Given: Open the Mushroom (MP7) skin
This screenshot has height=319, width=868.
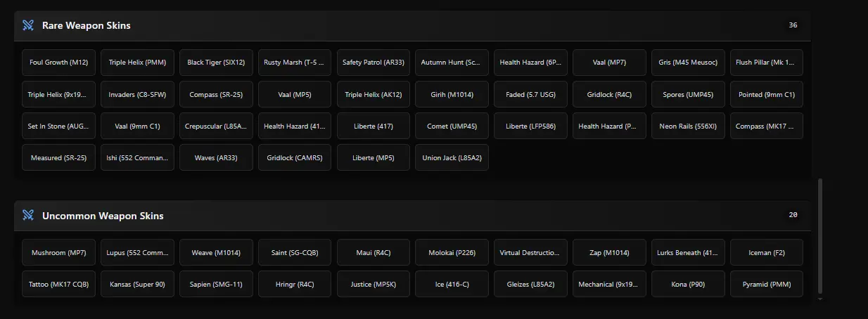Looking at the screenshot, I should click(x=58, y=253).
